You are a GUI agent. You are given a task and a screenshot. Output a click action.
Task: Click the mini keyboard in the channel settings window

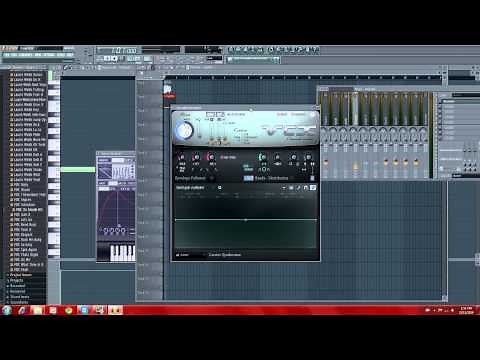[x=122, y=254]
